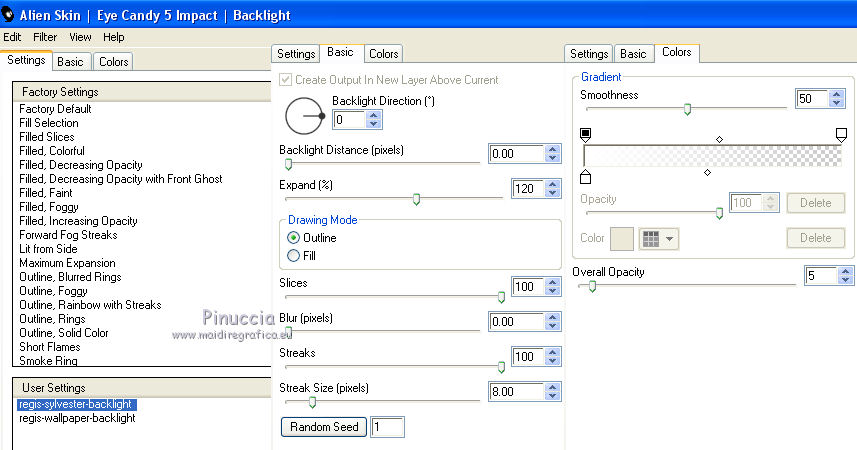Open the Edit menu
The width and height of the screenshot is (857, 450).
[x=12, y=37]
